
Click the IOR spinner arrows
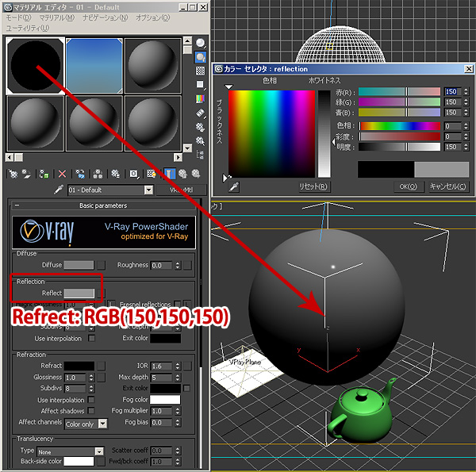click(178, 366)
